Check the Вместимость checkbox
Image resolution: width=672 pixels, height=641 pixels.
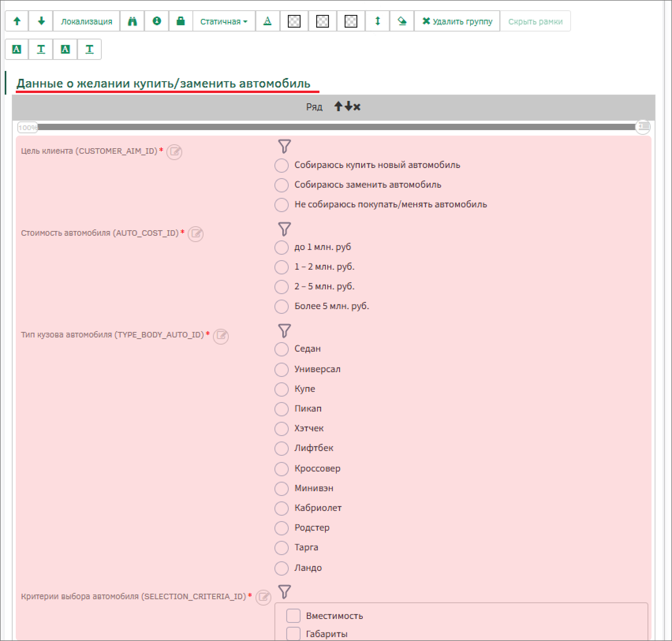(293, 615)
